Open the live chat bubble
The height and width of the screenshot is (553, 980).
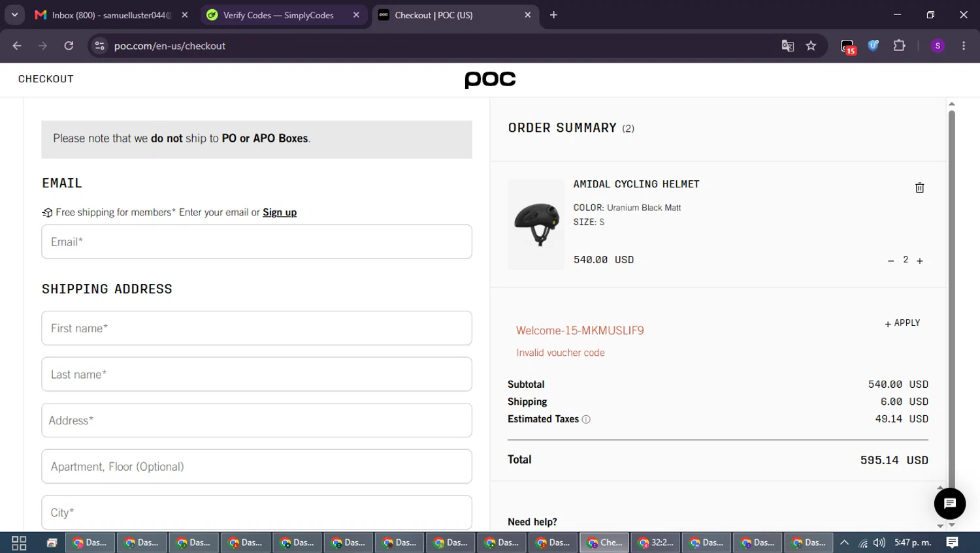949,503
